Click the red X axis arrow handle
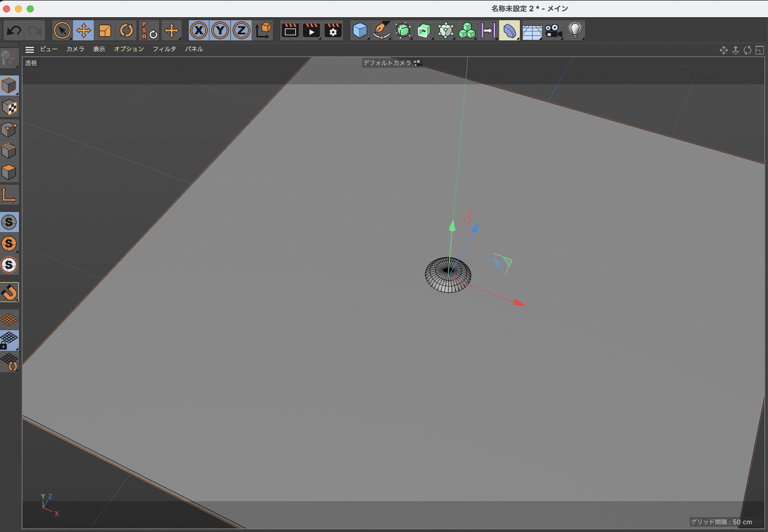This screenshot has height=532, width=768. click(x=519, y=303)
